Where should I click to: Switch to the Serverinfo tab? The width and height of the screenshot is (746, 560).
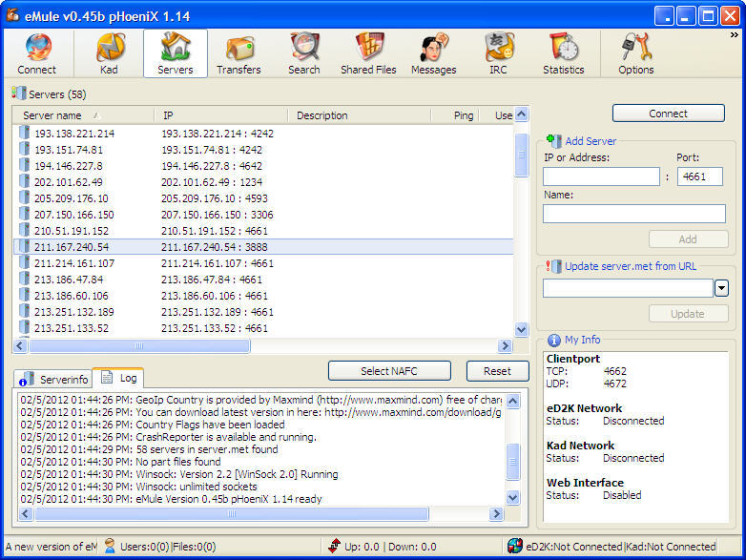(x=53, y=379)
